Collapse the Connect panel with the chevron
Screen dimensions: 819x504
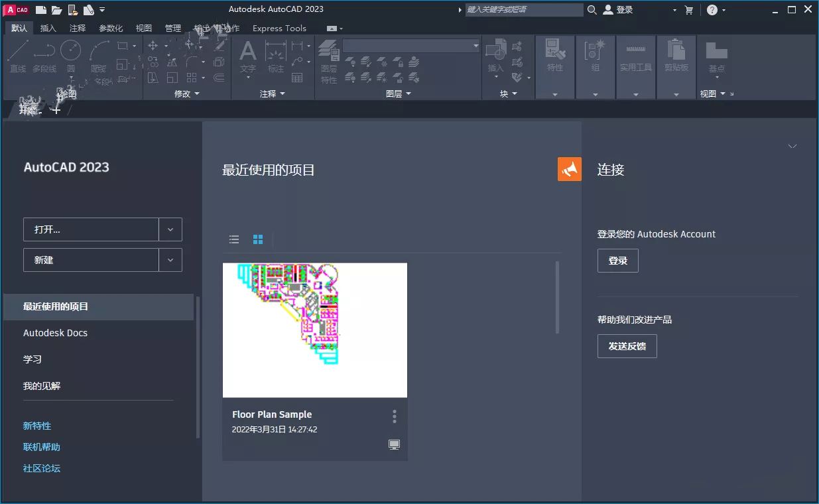[792, 146]
